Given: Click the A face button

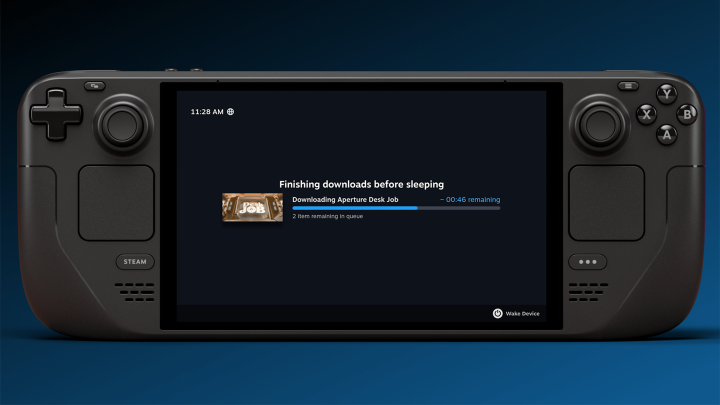Looking at the screenshot, I should (667, 135).
